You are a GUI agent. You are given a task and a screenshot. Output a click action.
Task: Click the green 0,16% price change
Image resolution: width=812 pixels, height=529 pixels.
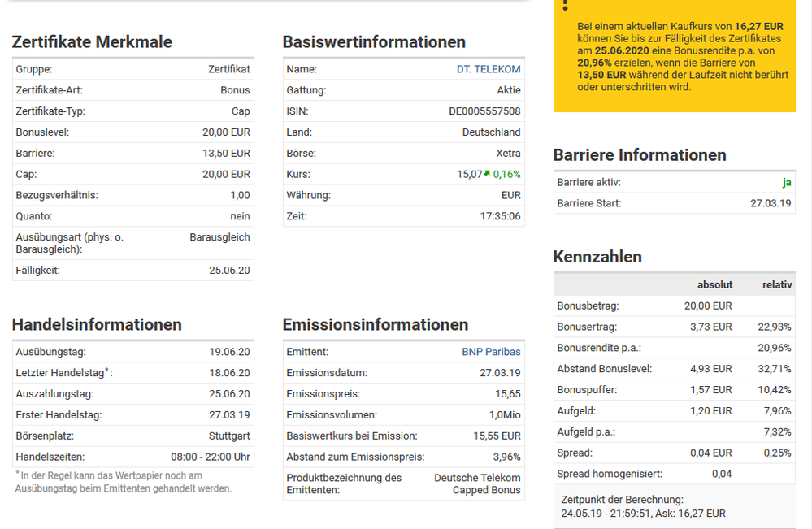[506, 174]
